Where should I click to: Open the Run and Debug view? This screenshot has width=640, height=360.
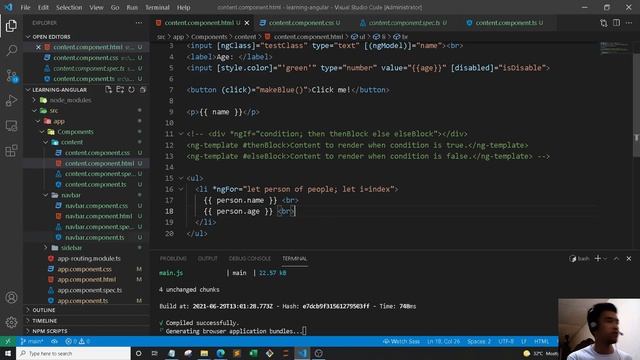point(11,100)
